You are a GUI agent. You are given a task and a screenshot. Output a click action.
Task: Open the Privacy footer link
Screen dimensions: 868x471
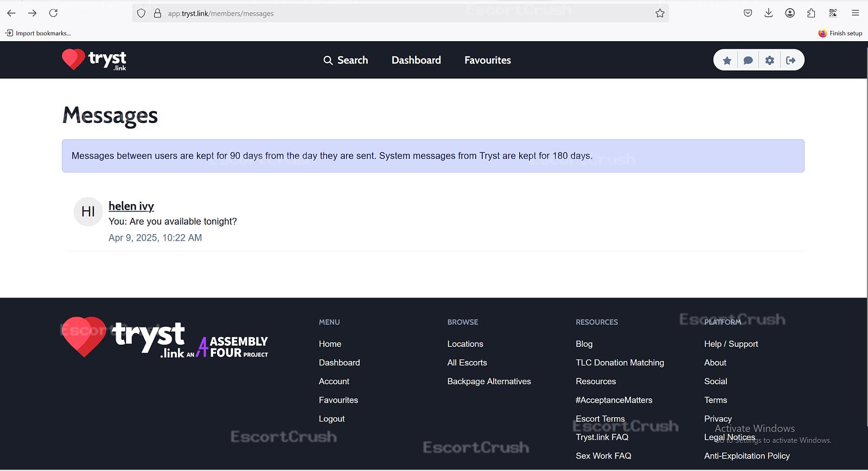click(x=718, y=419)
